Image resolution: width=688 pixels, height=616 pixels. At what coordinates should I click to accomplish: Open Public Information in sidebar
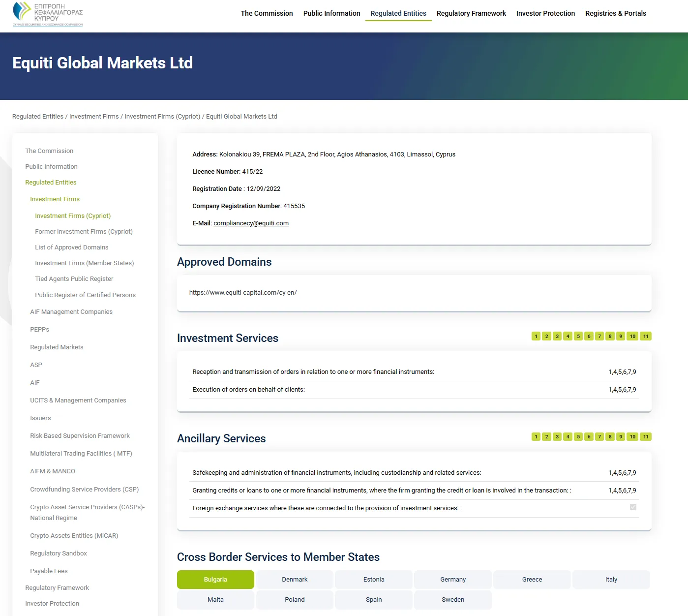tap(51, 167)
